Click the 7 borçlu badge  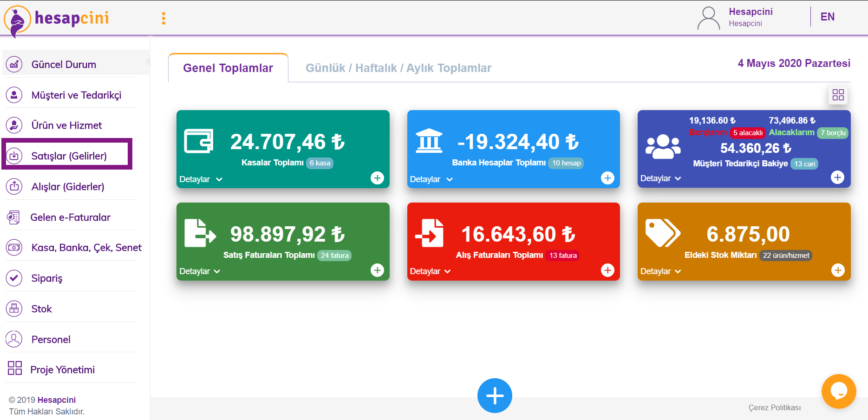833,133
